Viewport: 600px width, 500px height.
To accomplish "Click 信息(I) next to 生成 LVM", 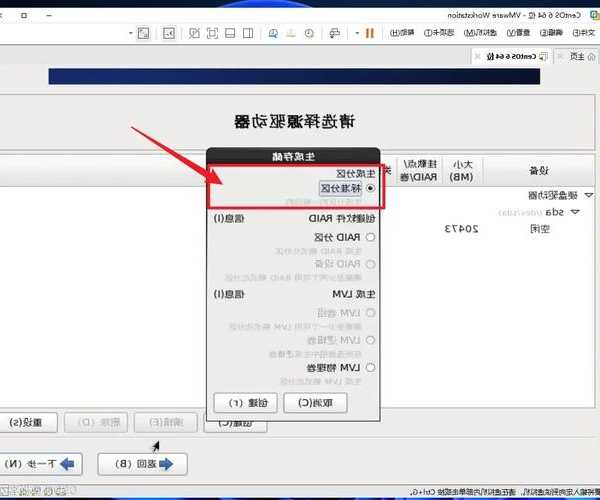I will click(229, 295).
